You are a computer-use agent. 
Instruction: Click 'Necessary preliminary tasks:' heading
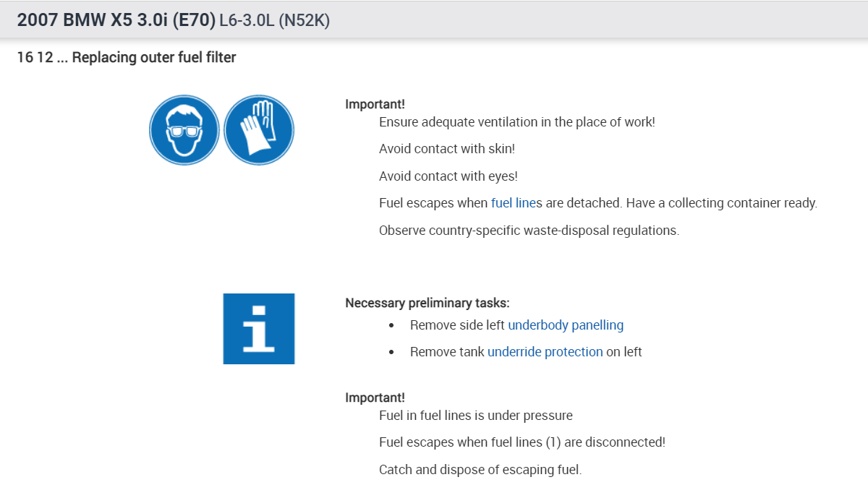pyautogui.click(x=427, y=304)
